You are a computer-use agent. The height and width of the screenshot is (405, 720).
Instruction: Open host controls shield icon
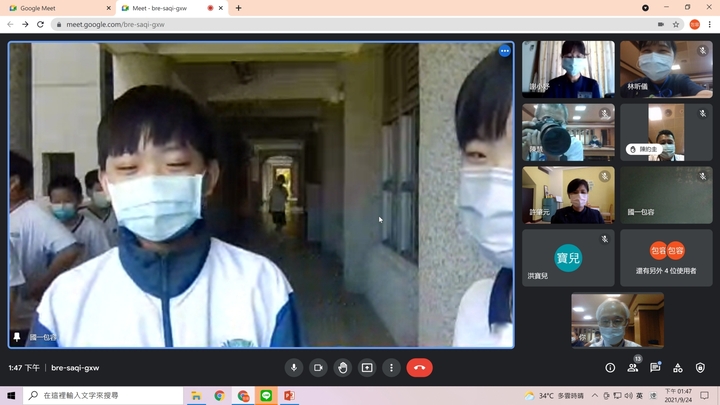[700, 368]
